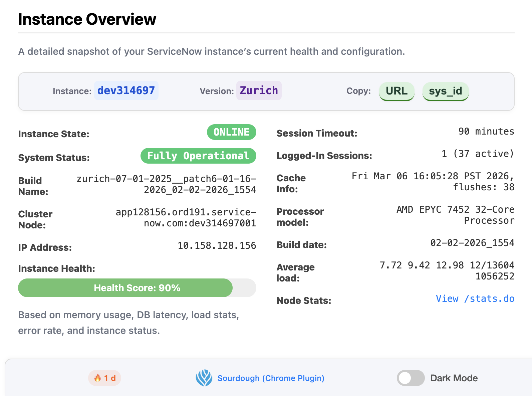532x396 pixels.
Task: Click the Average load numbers
Action: (x=447, y=271)
